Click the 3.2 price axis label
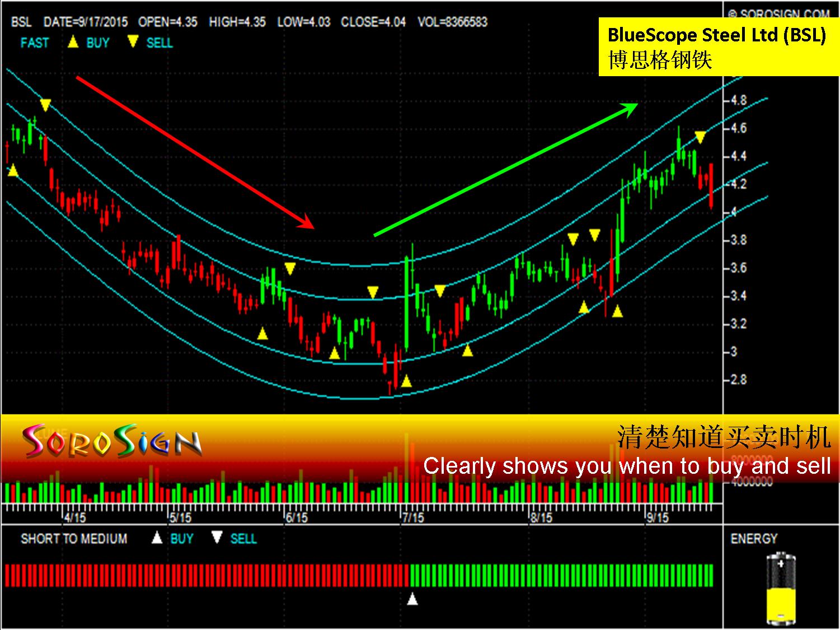 click(x=738, y=324)
